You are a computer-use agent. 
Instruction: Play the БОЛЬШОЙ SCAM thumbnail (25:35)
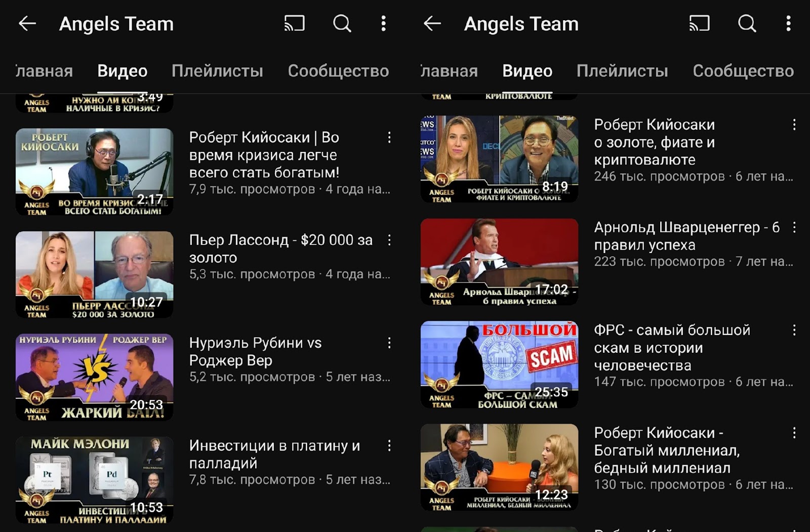click(x=499, y=364)
